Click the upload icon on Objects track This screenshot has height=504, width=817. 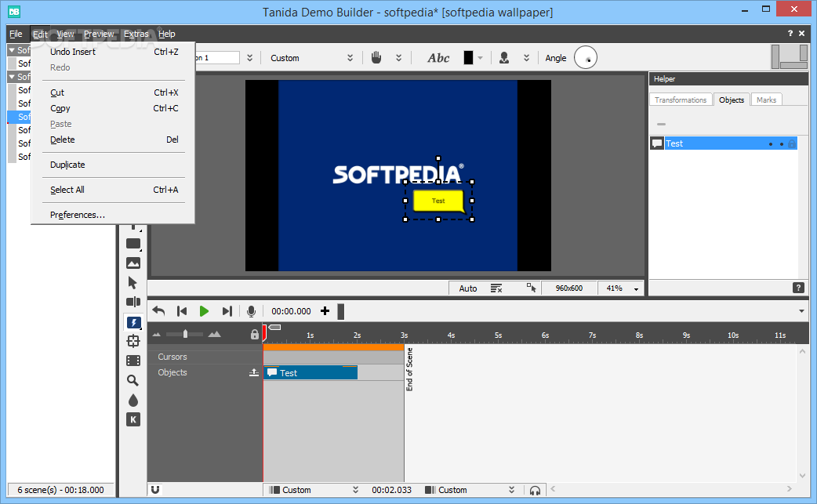254,372
